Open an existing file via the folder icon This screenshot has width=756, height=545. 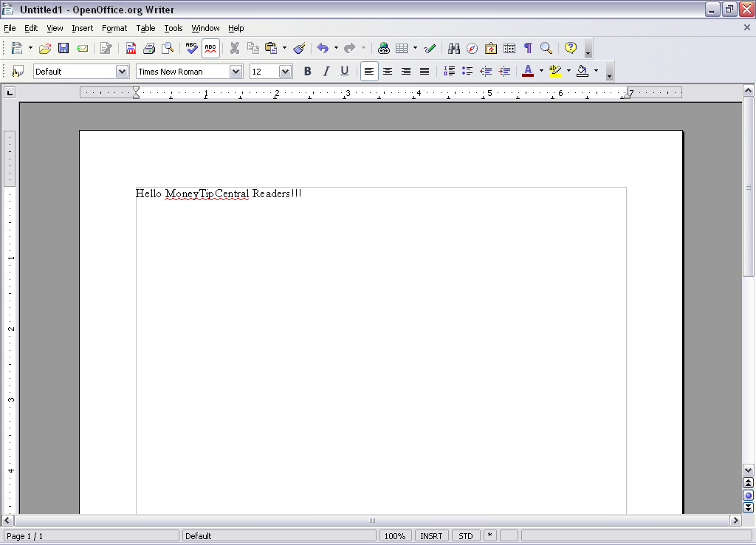[x=45, y=48]
